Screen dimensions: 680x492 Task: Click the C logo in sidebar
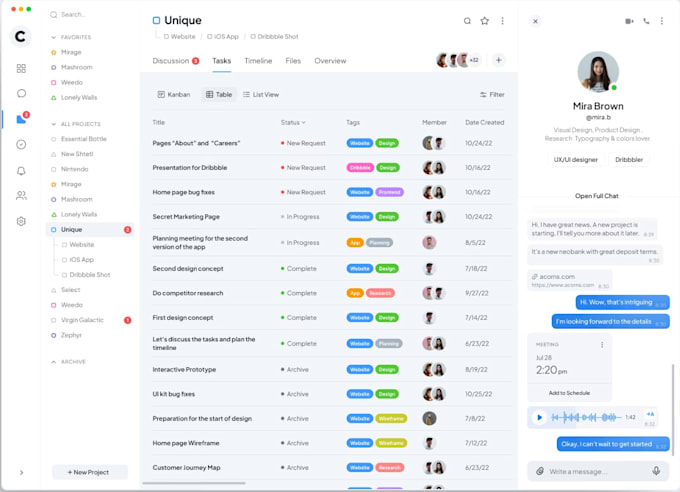[x=20, y=36]
